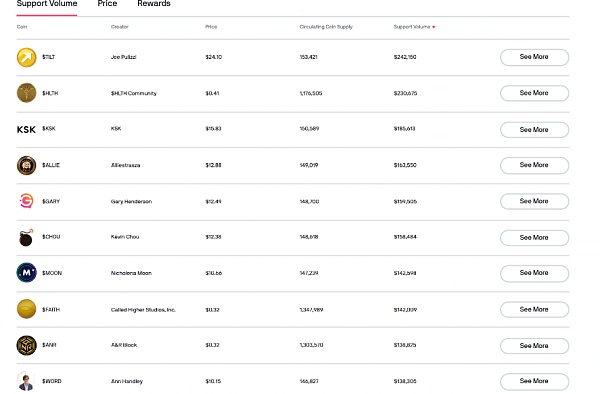This screenshot has width=600, height=394.
Task: Switch to the Rewards tab
Action: [154, 4]
